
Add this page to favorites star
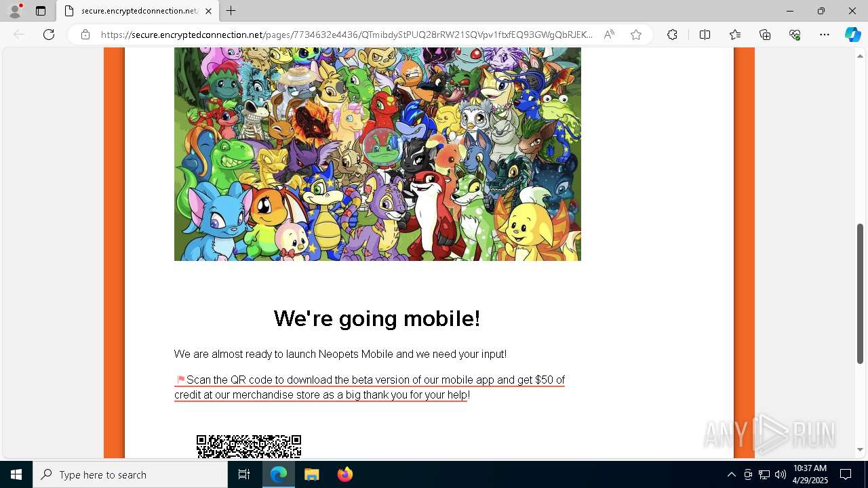(x=636, y=35)
